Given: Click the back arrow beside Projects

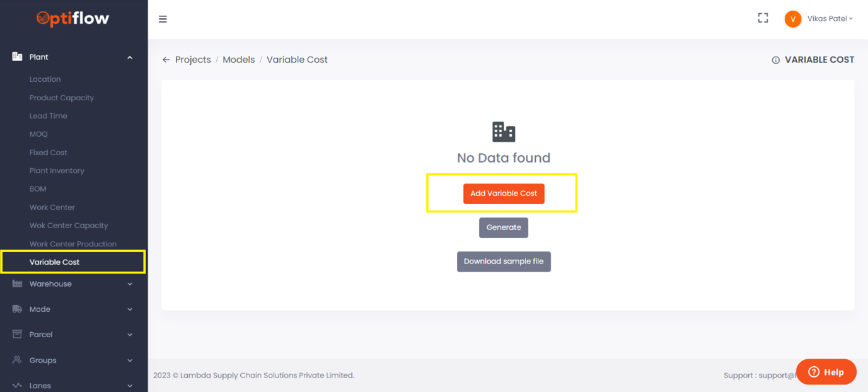Looking at the screenshot, I should point(166,60).
